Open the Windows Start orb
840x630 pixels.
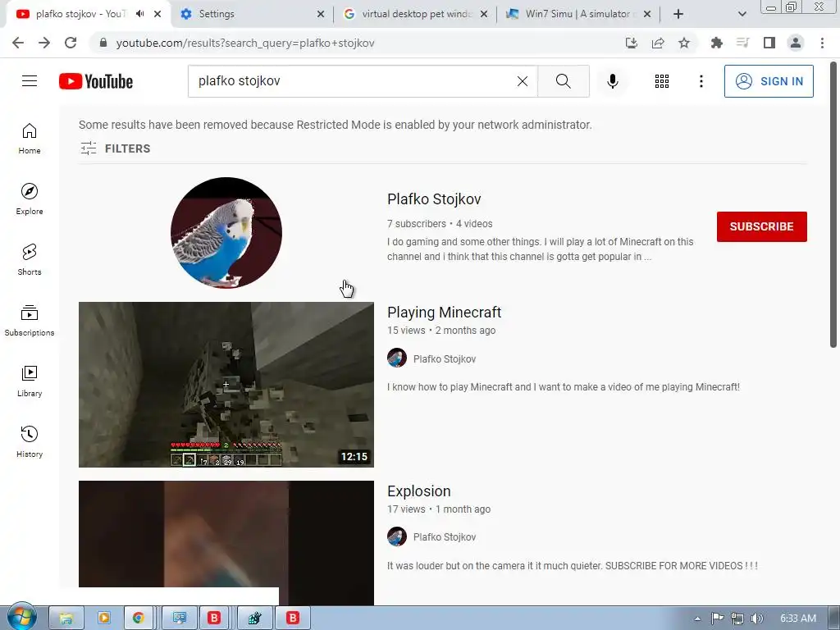click(21, 617)
